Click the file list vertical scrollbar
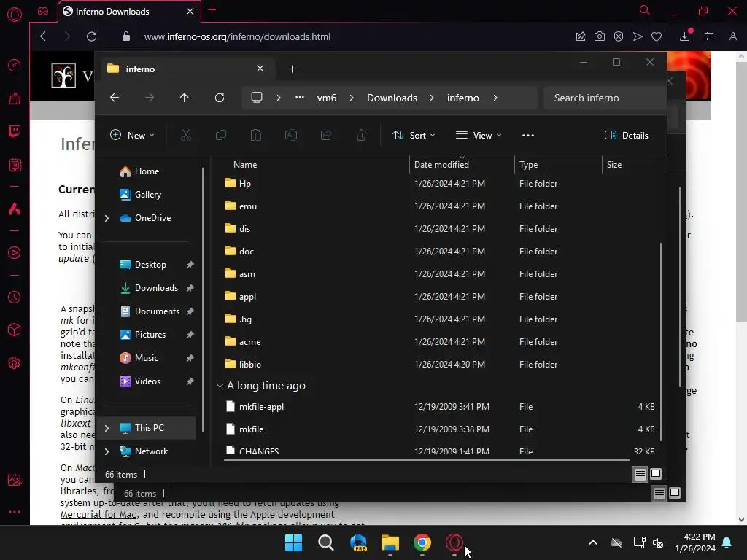The image size is (747, 560). coord(661,341)
